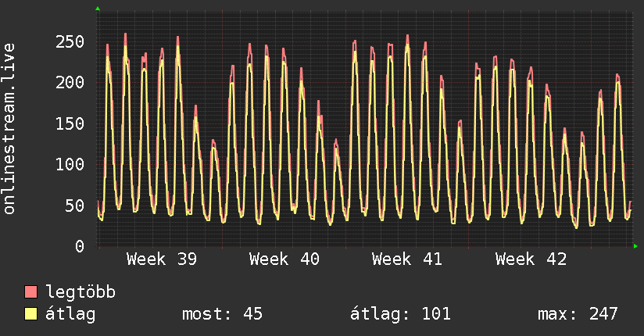Click the 'onlinestream.live' vertical axis title

pos(9,129)
